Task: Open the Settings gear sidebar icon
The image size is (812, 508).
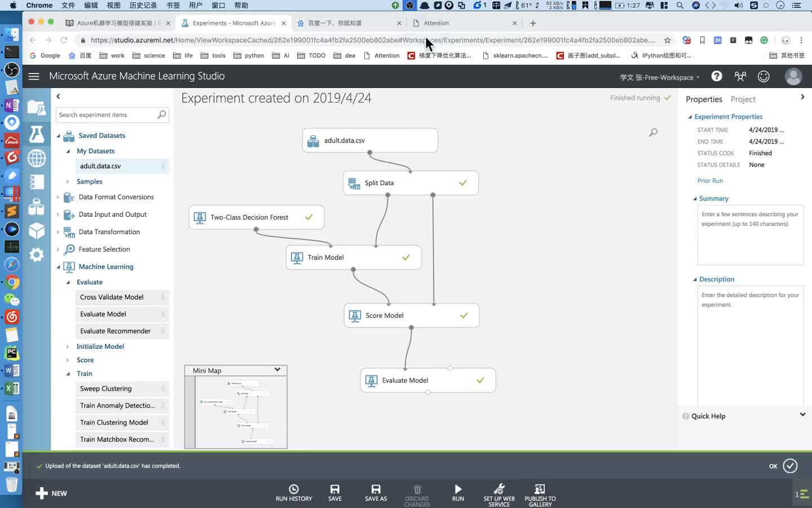Action: [x=37, y=255]
